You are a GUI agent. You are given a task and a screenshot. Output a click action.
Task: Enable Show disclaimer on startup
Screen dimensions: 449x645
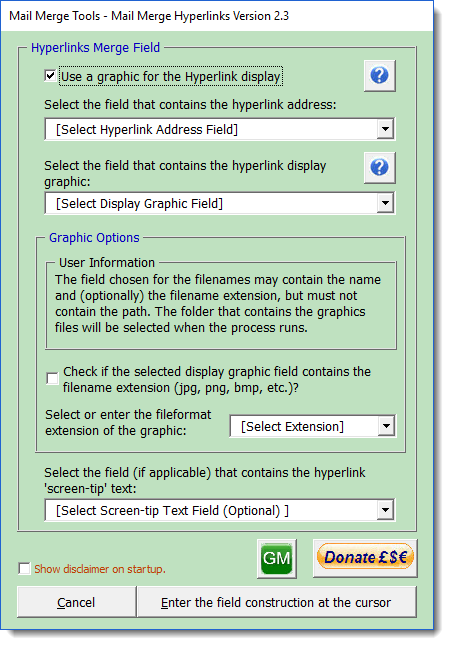(x=24, y=568)
